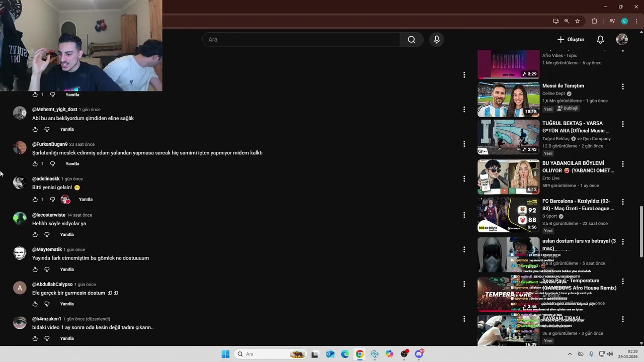Open options menu for @lacosterwiste comment
Viewport: 644px width, 362px height.
click(x=464, y=215)
